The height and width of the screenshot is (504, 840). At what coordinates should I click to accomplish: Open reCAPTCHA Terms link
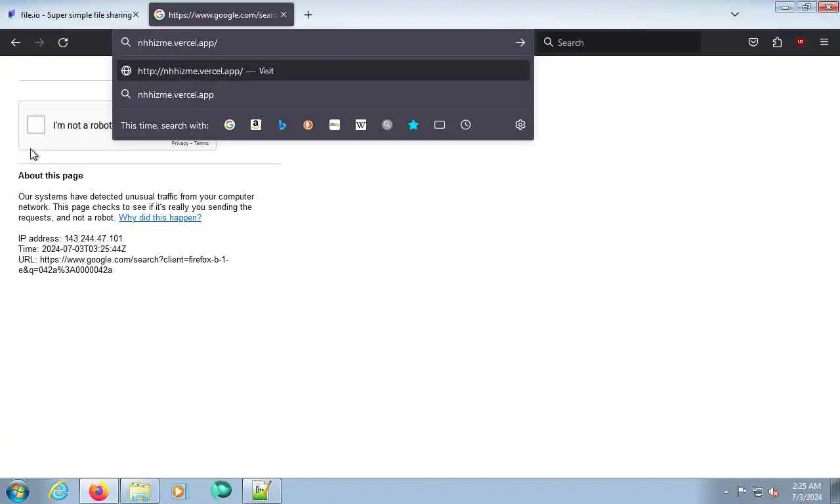pos(201,143)
